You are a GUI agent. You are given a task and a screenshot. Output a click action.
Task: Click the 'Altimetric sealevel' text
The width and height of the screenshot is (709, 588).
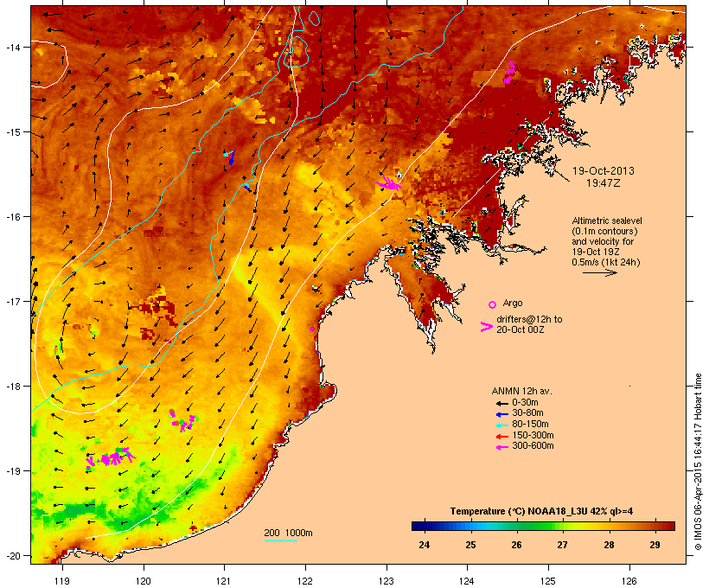(x=607, y=220)
